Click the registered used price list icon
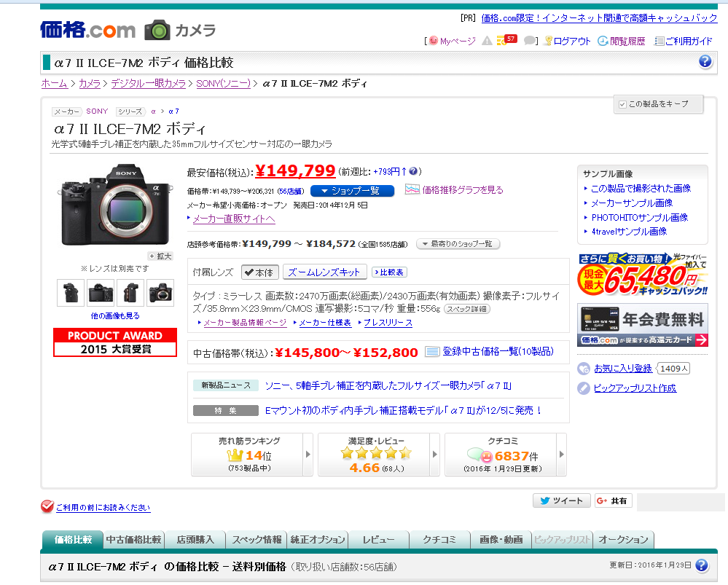This screenshot has width=728, height=585. [x=432, y=352]
